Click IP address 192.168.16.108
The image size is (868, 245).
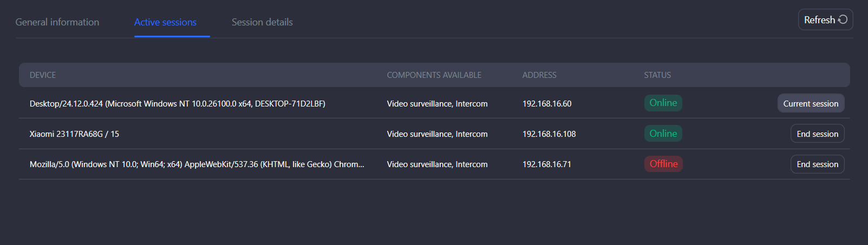(549, 134)
